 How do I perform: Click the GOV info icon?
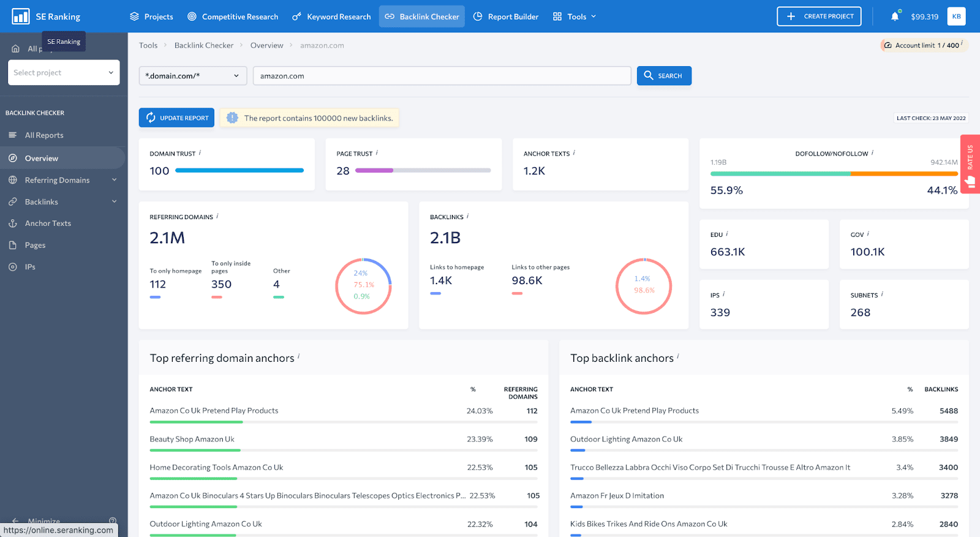coord(868,234)
